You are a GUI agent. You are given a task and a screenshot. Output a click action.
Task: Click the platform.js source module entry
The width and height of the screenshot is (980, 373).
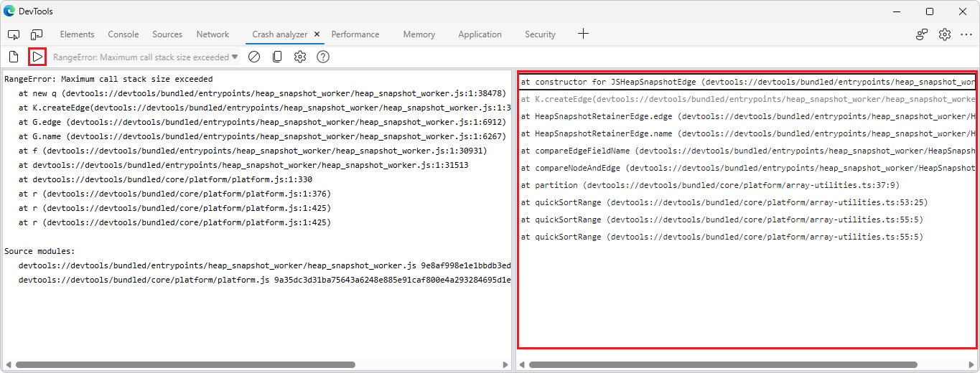tap(264, 280)
